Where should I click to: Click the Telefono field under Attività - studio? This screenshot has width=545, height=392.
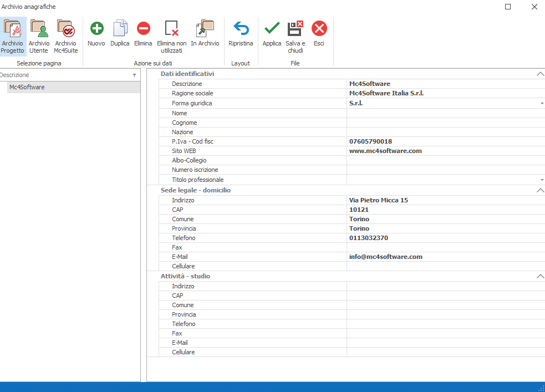(446, 324)
